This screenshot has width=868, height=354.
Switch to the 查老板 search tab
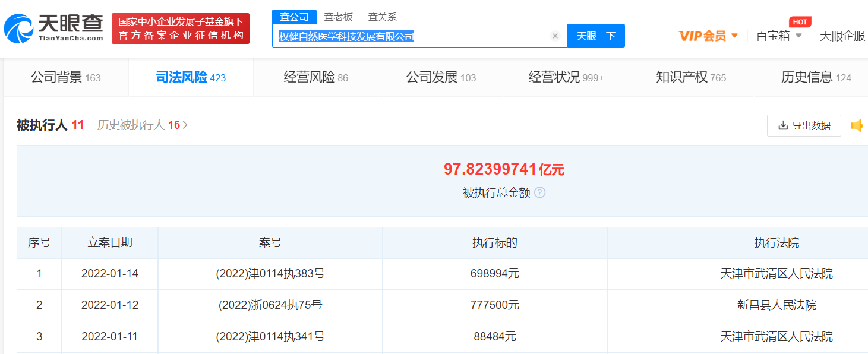click(x=338, y=17)
